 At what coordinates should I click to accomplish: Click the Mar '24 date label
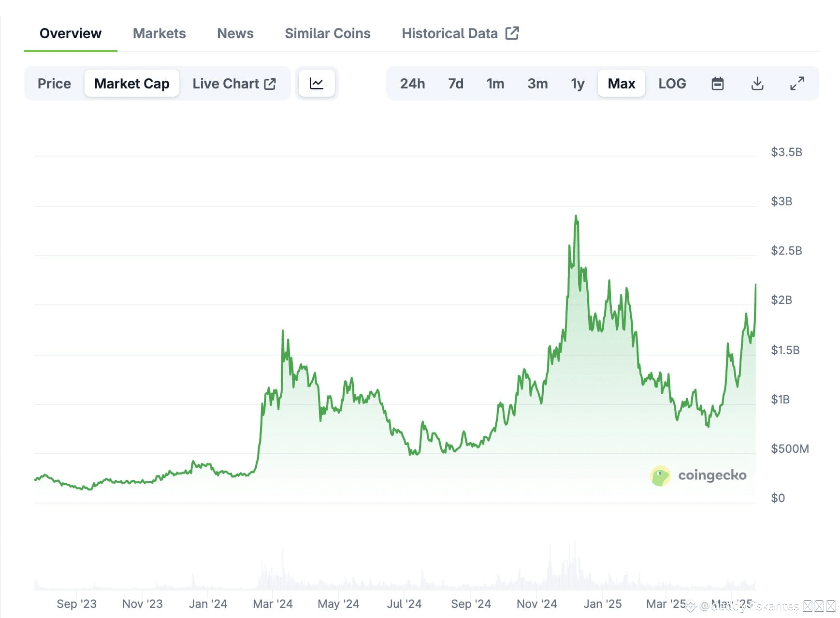pyautogui.click(x=273, y=604)
